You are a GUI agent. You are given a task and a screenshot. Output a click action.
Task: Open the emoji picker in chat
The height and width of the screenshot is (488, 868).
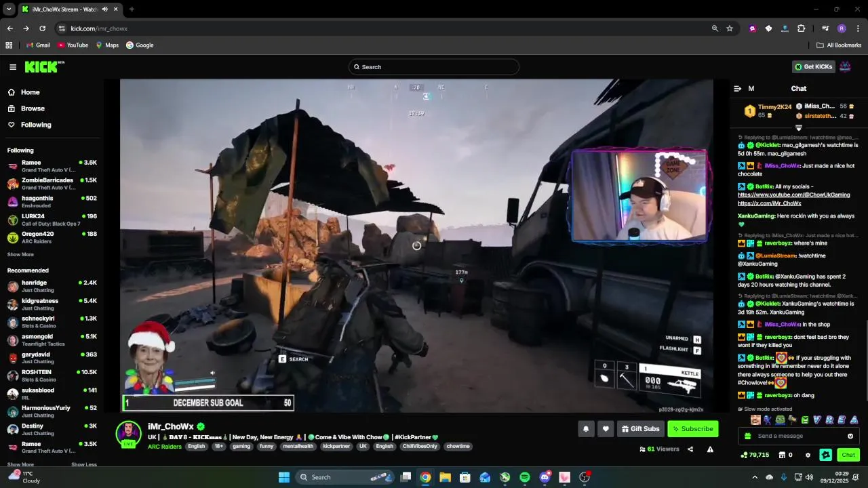(850, 436)
